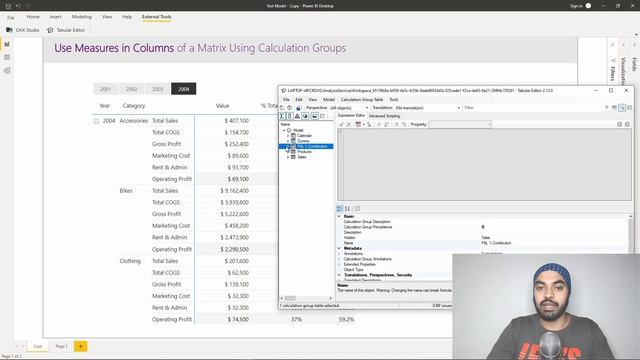Select year 2003 slicer button
Viewport: 640px width, 360px height.
[x=158, y=89]
